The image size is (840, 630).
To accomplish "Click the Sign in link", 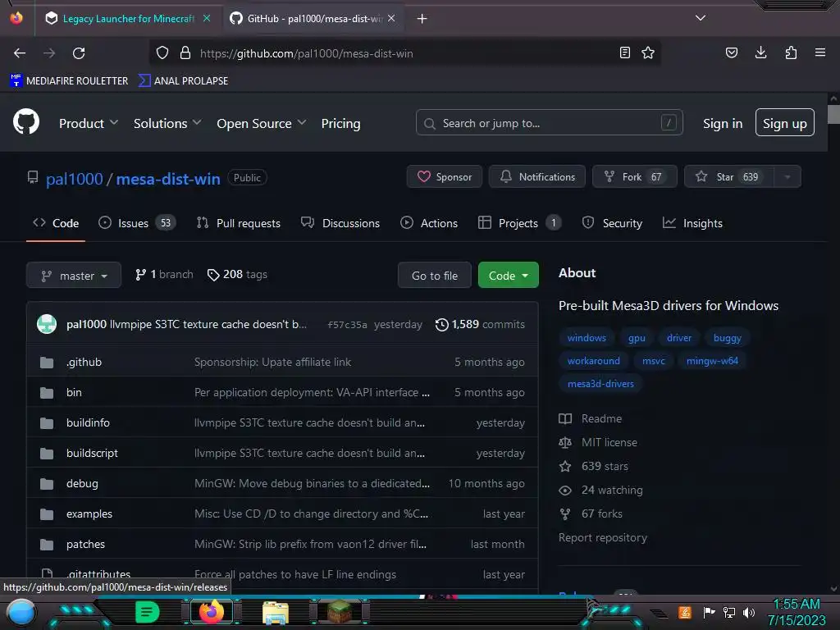I will [x=722, y=123].
